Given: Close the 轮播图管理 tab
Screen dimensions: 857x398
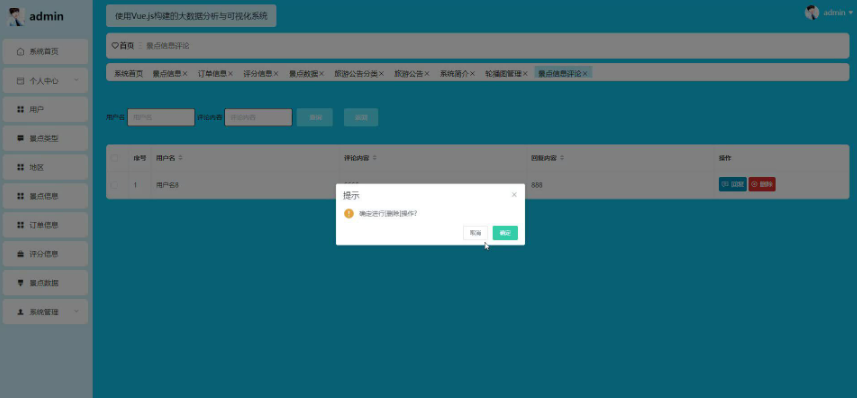Looking at the screenshot, I should 525,73.
